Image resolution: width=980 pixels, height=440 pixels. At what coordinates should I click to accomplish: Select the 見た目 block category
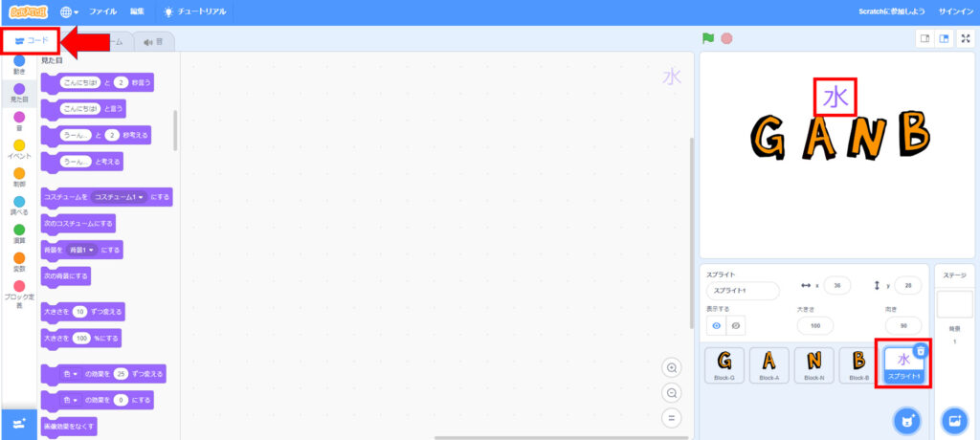pos(19,93)
